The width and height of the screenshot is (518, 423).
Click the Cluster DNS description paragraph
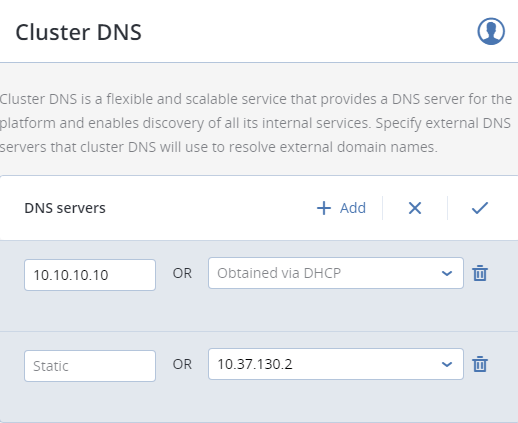[256, 123]
